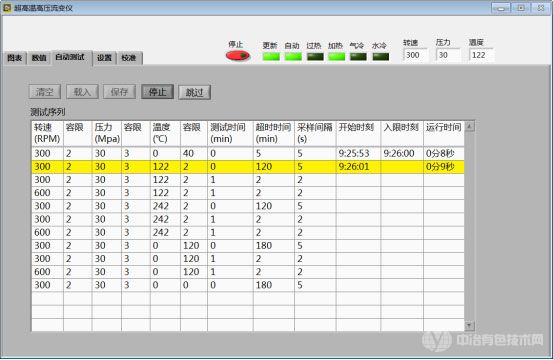Click the 600 speed cell in fourth row
The image size is (553, 360).
tap(48, 193)
